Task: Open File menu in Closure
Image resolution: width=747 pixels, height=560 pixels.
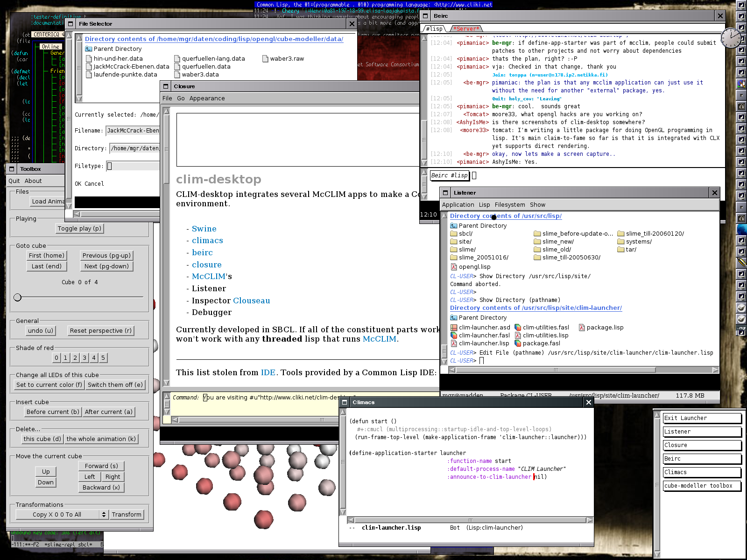Action: click(167, 98)
